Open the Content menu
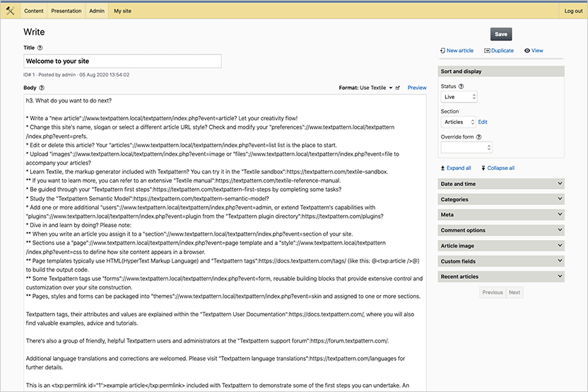This screenshot has width=588, height=392. click(x=34, y=11)
